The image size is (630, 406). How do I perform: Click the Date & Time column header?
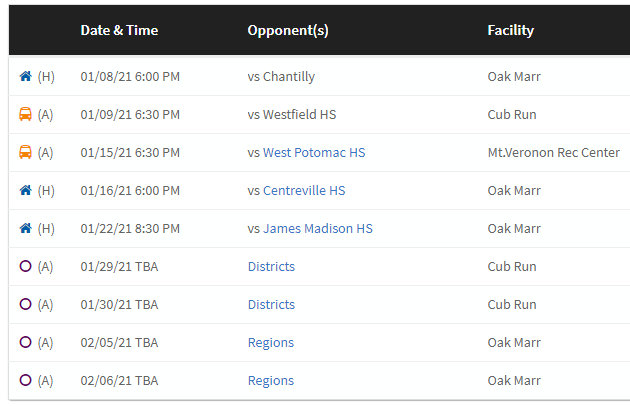click(119, 30)
